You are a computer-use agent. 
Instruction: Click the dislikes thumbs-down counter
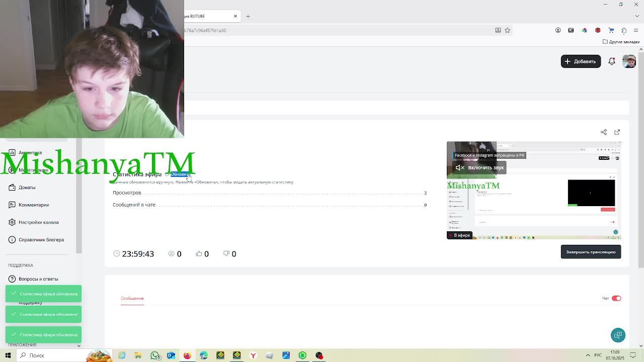point(229,254)
